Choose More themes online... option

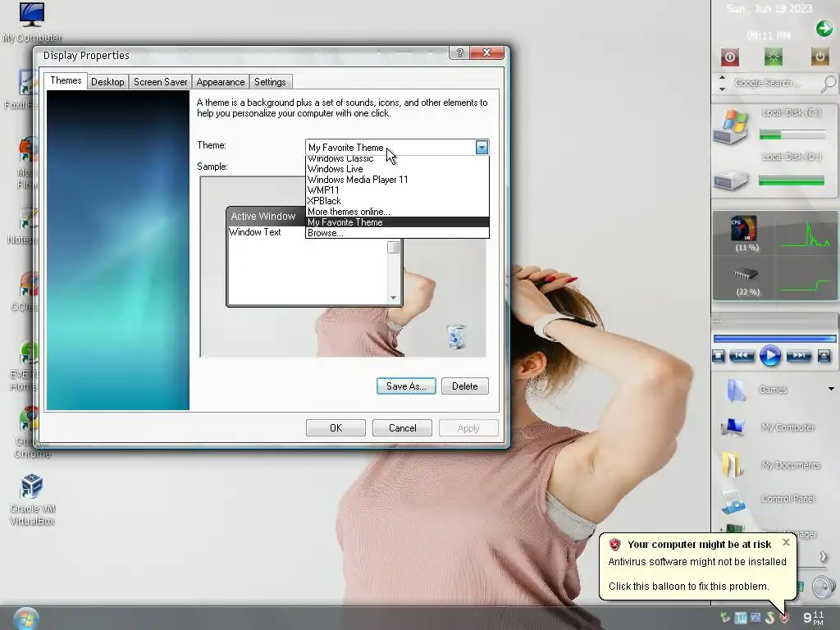[x=397, y=212]
